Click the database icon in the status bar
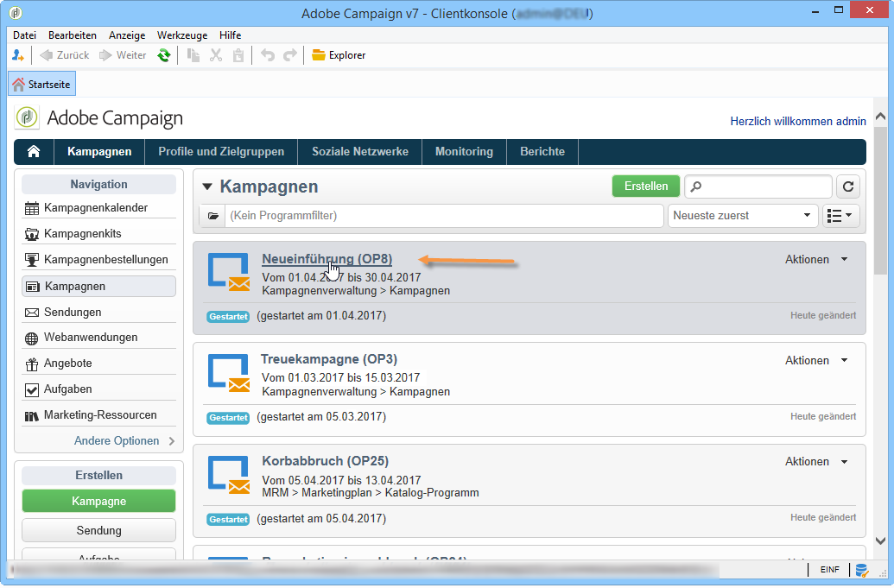The width and height of the screenshot is (894, 588). pos(861,570)
